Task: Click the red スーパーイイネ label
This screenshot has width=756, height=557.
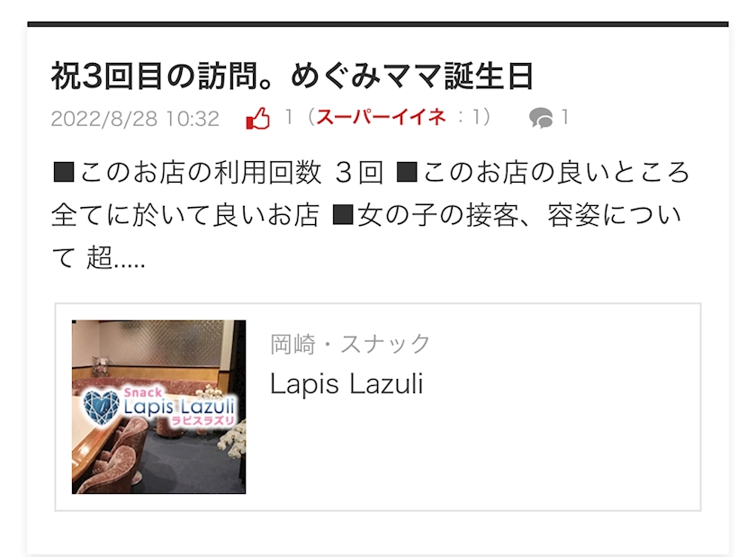Action: (x=381, y=117)
